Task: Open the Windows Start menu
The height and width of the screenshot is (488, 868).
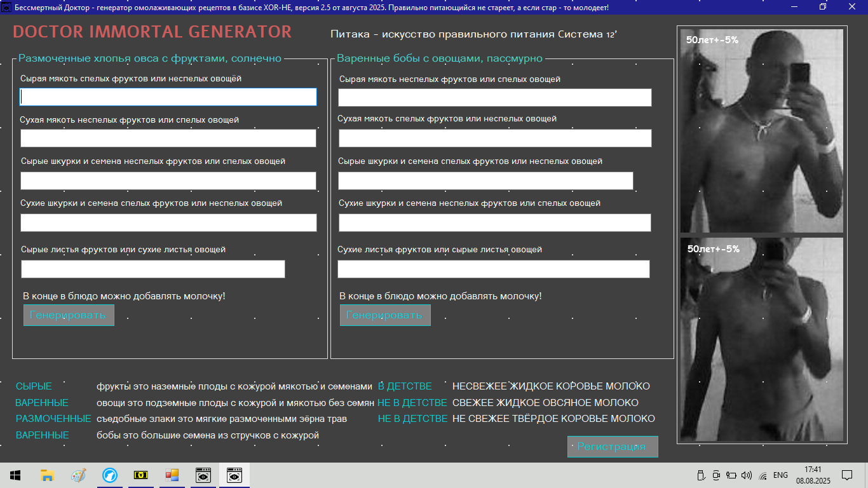Action: point(15,475)
